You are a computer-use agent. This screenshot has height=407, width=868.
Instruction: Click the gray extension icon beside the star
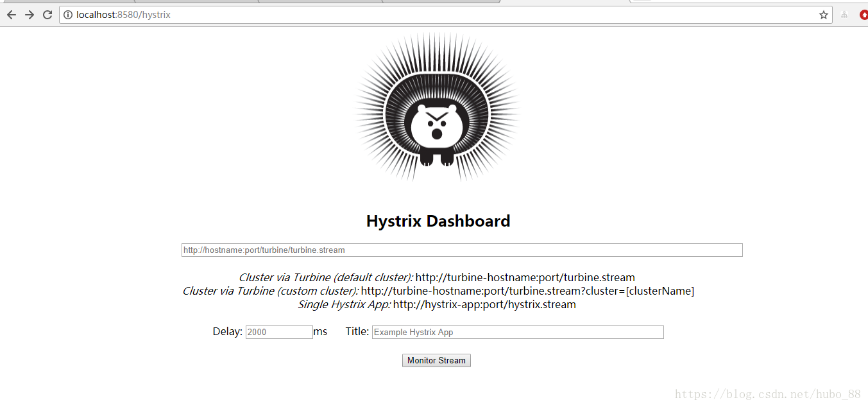843,14
